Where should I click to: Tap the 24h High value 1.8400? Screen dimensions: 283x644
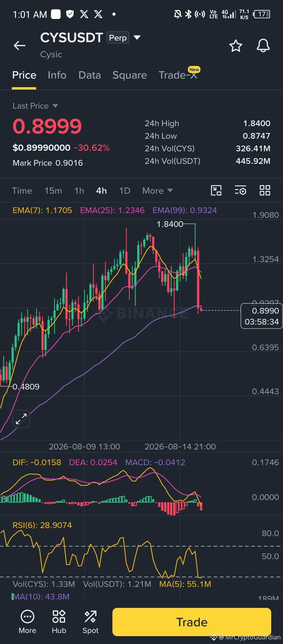[x=257, y=123]
